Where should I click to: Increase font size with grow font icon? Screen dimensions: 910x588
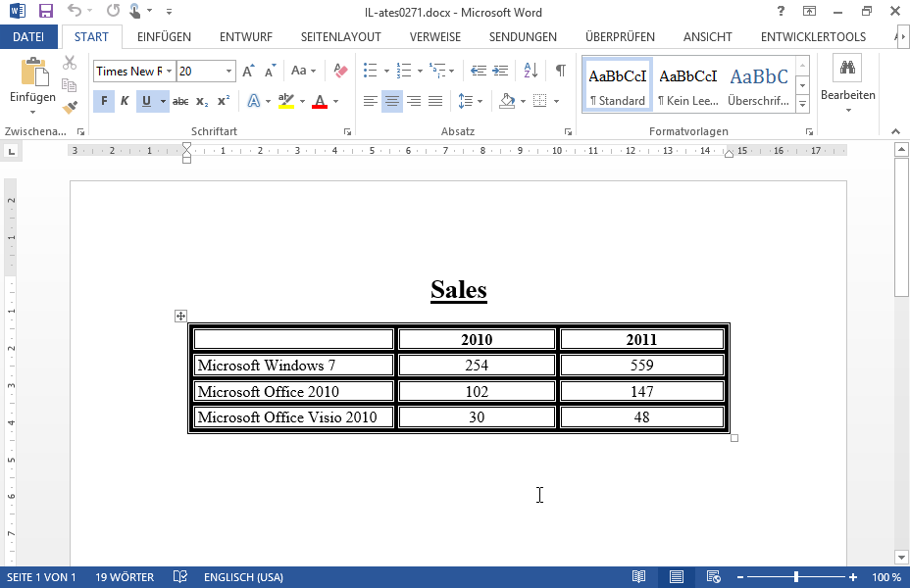click(x=248, y=71)
